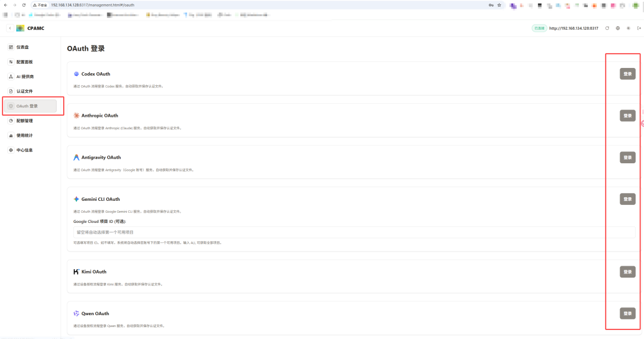Image resolution: width=644 pixels, height=339 pixels.
Task: Collapse the sidebar with the chevron button
Action: [x=10, y=29]
